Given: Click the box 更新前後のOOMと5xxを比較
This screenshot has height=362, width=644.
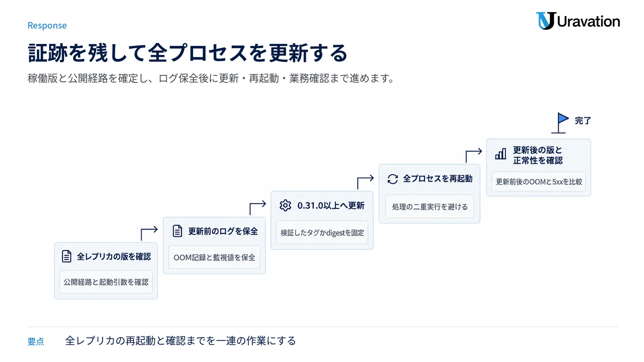Looking at the screenshot, I should pos(539,182).
